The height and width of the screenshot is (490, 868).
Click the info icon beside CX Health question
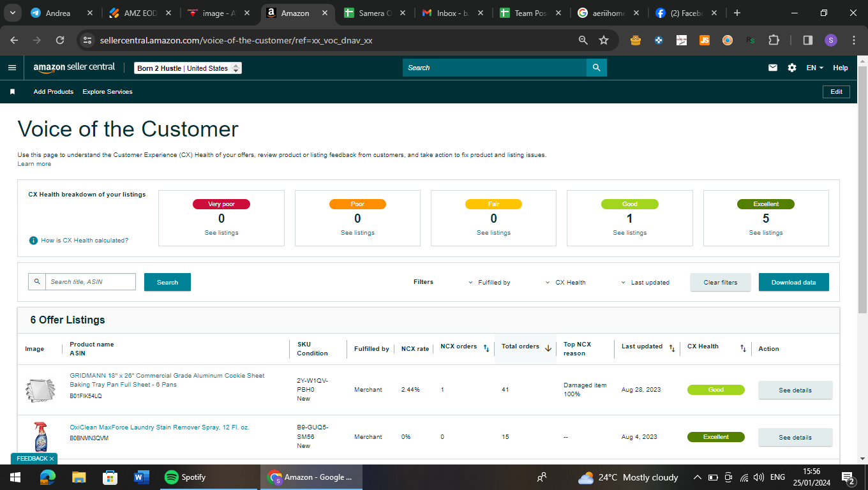click(33, 241)
